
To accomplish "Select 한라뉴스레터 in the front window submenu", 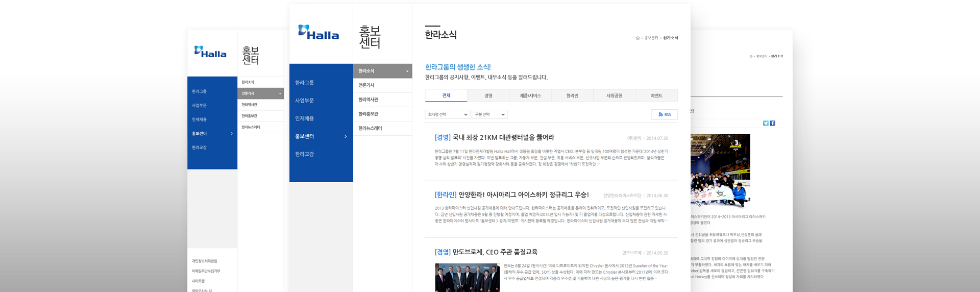I will tap(382, 128).
